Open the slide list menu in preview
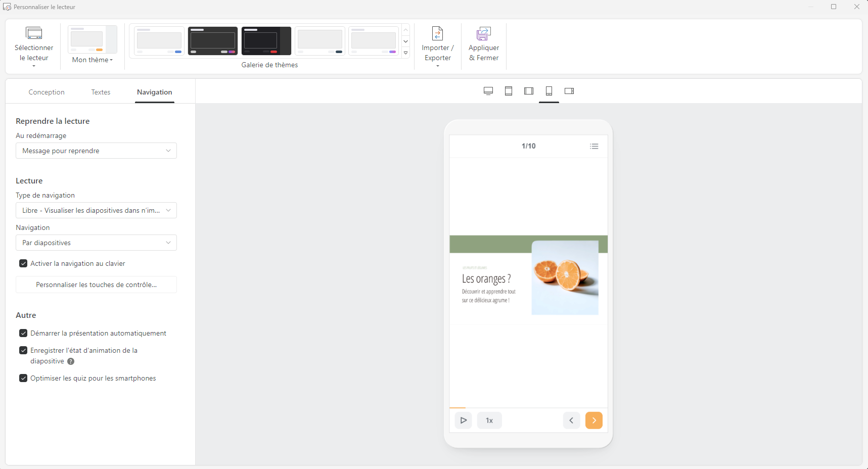The width and height of the screenshot is (868, 469). pyautogui.click(x=594, y=146)
